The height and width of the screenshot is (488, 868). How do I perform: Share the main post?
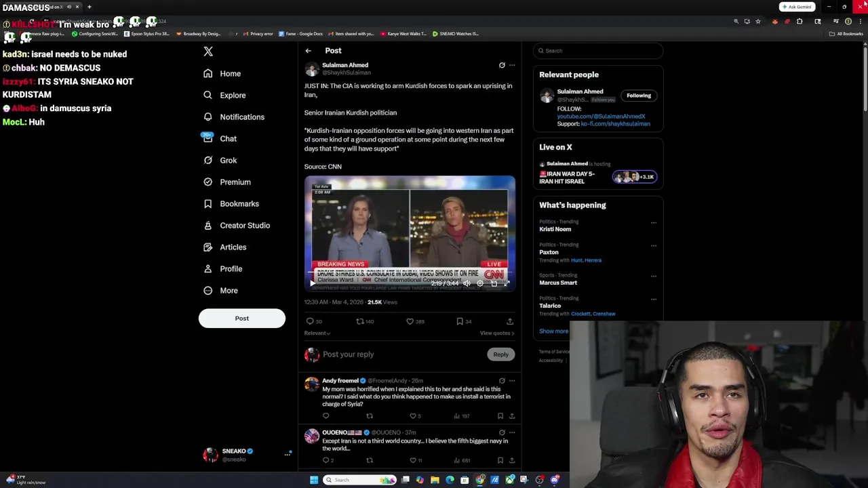coord(510,321)
